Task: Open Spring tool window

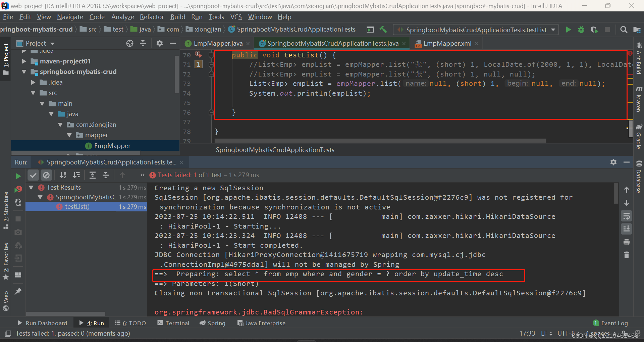Action: click(x=212, y=323)
